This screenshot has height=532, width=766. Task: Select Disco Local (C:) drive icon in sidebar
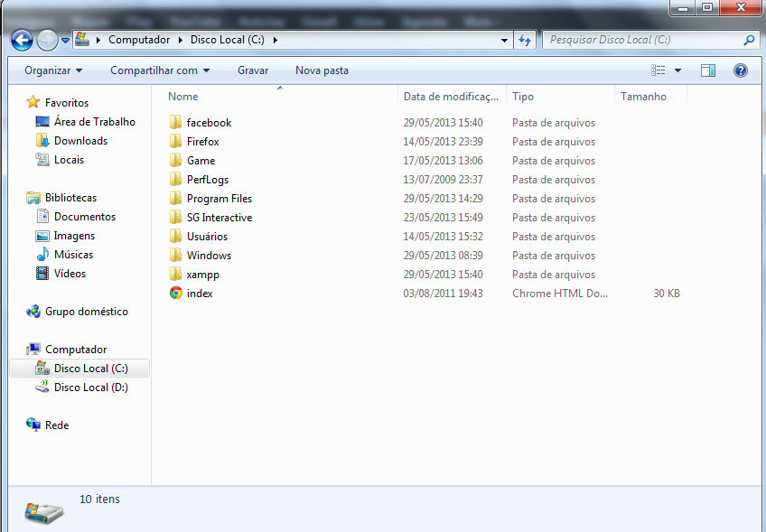(x=42, y=368)
